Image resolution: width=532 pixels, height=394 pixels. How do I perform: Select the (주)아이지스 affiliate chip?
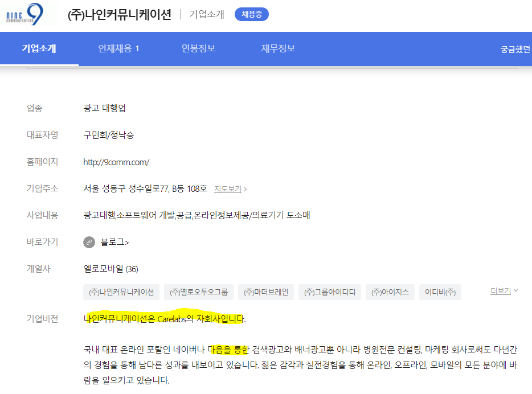pos(390,292)
